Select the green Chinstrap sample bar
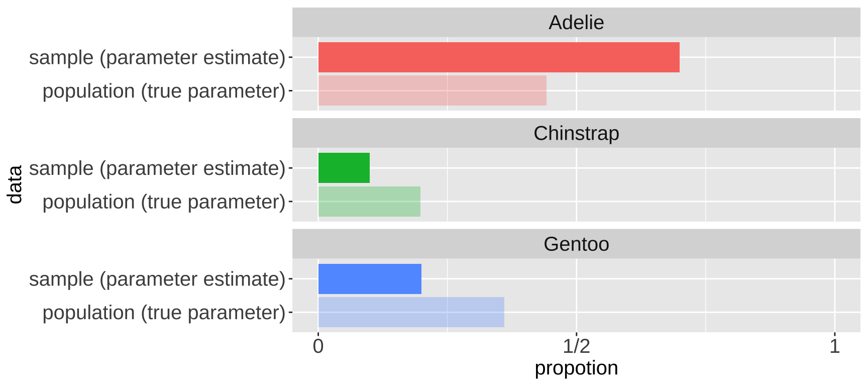 [344, 168]
